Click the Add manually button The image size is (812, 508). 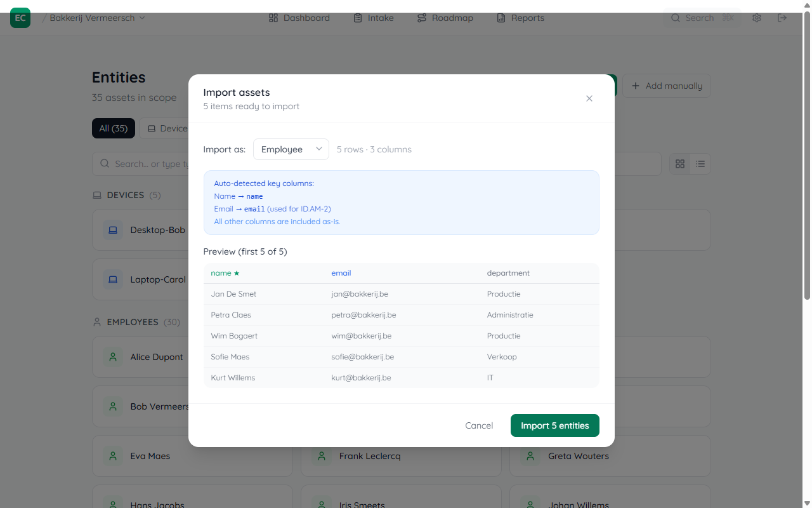pos(666,86)
